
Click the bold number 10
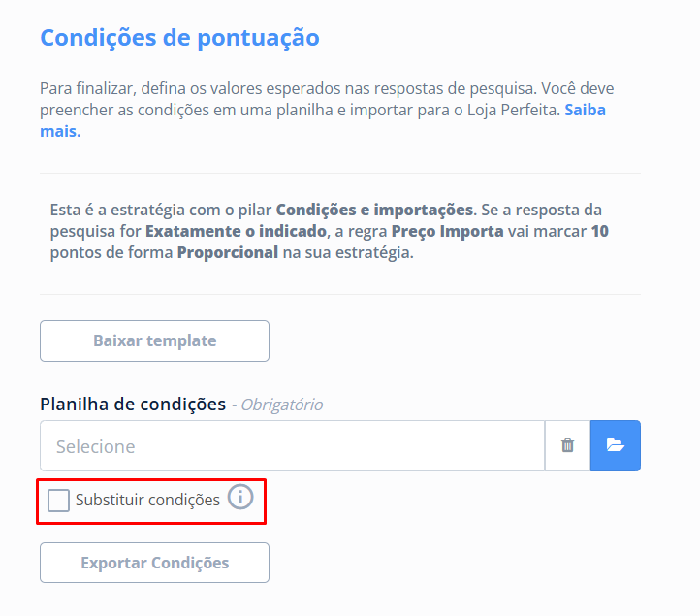[x=599, y=232]
